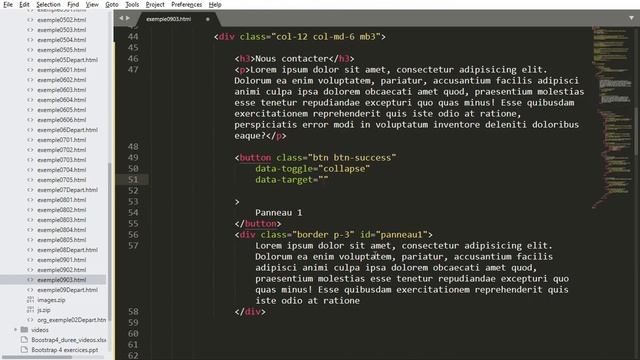Click the file icon beside org_exemple02Depart.html
Screen dimensions: 640x360
tap(30, 320)
